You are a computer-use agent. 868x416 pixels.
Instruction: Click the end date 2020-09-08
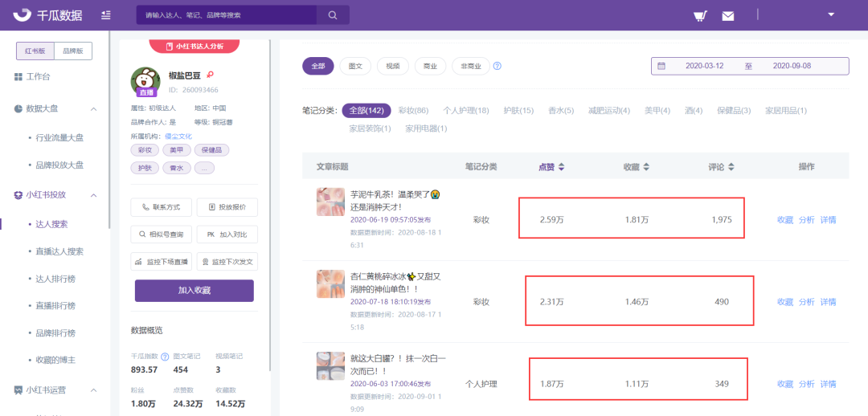coord(792,66)
